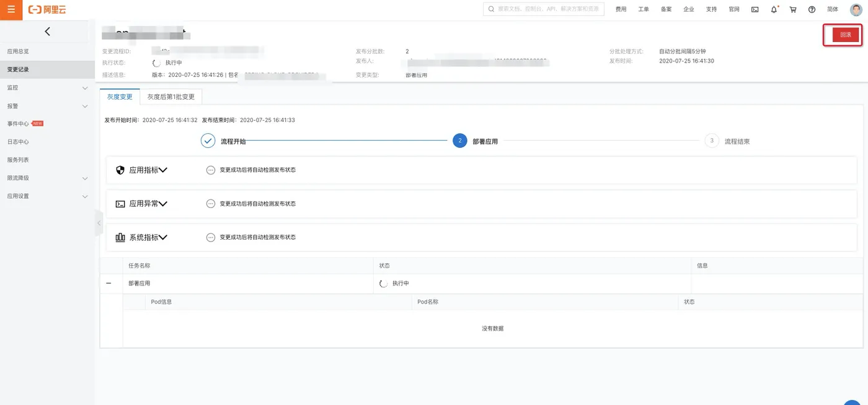The image size is (868, 405).
Task: Click the 系统指标 bar chart icon
Action: [120, 237]
